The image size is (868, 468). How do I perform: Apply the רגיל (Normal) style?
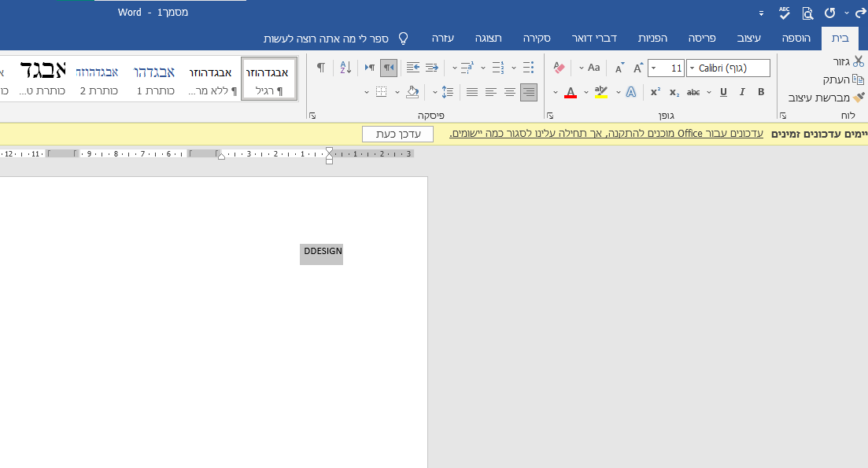tap(269, 79)
